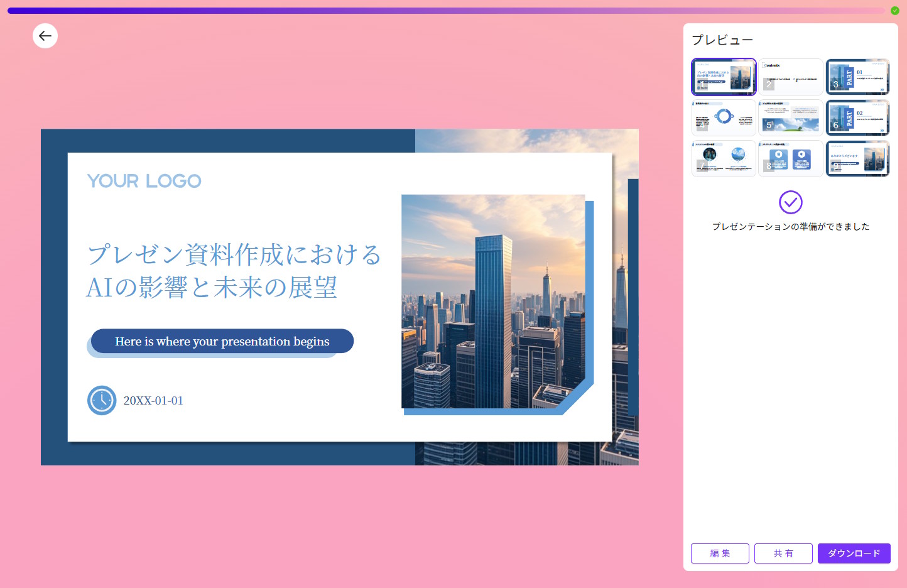Select the Contents slide 2 thumbnail

point(790,77)
